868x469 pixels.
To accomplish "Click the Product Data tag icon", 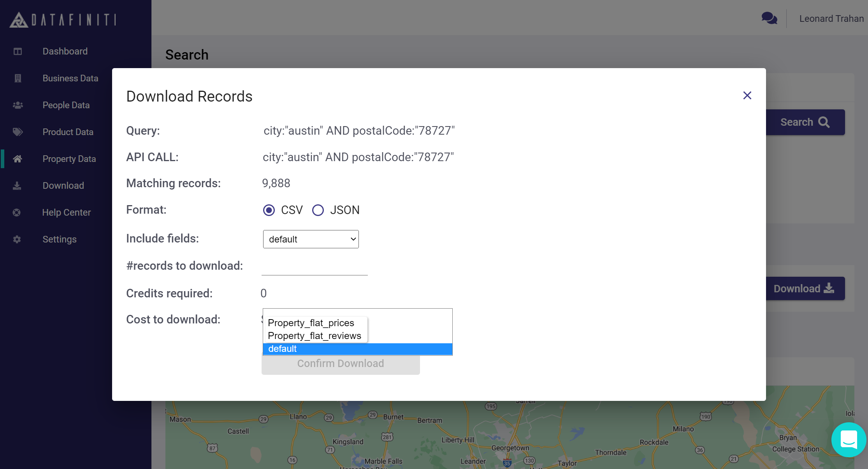I will pyautogui.click(x=18, y=132).
